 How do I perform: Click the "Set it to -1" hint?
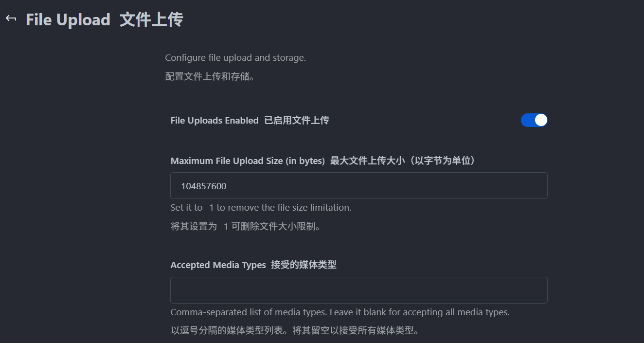point(261,208)
